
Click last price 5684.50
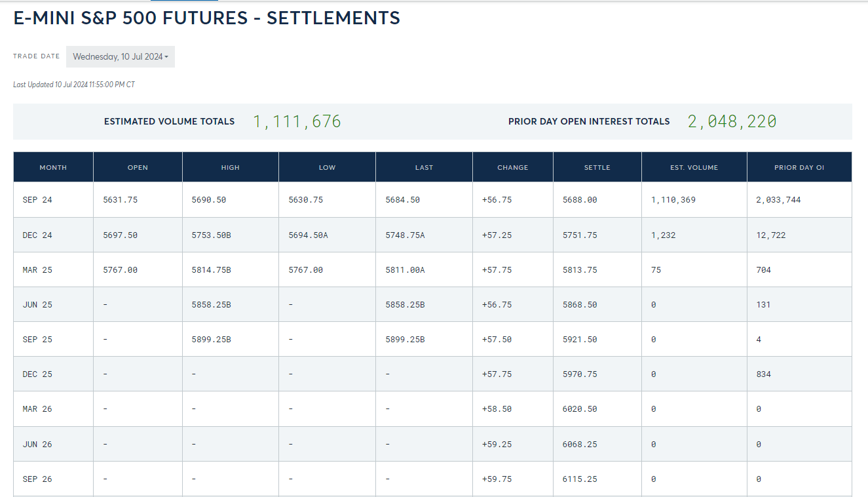click(x=403, y=200)
